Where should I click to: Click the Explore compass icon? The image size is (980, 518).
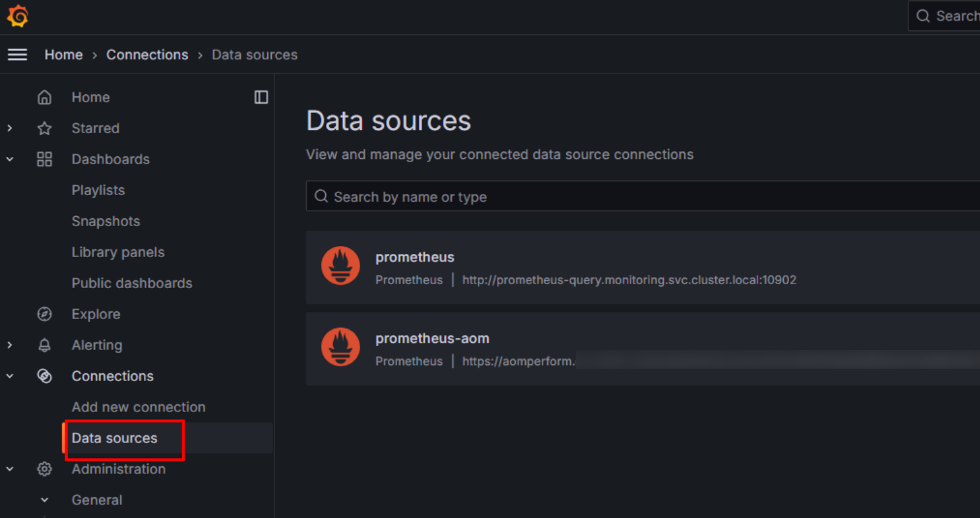(x=45, y=315)
